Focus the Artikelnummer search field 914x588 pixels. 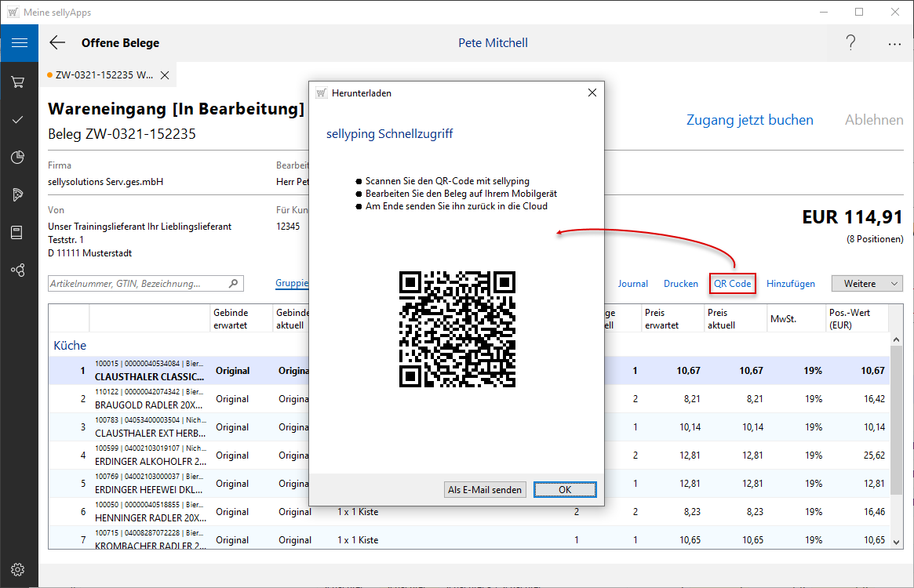pos(137,284)
